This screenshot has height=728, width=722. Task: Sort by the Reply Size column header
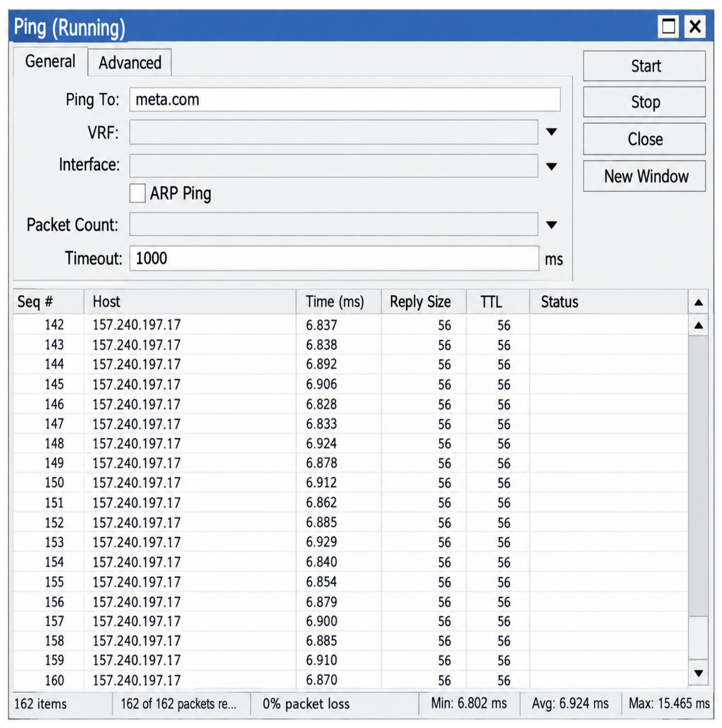tap(424, 302)
